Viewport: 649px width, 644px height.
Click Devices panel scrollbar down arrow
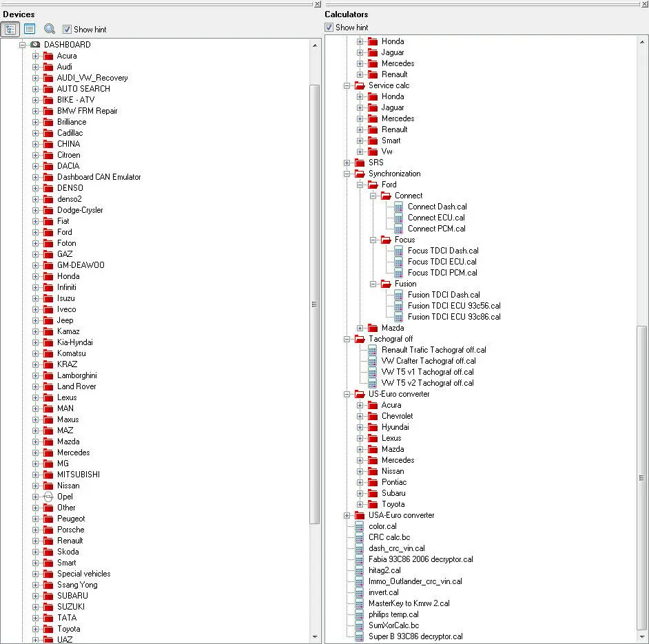pos(315,637)
